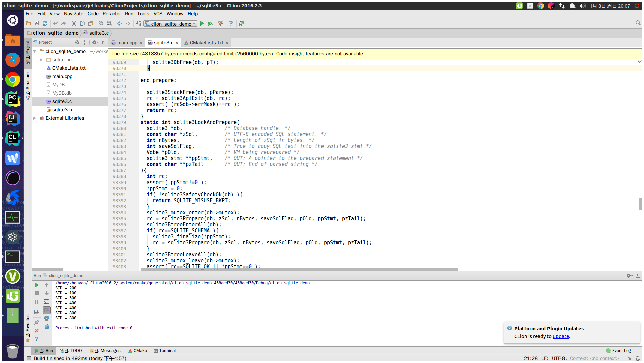Click the Terminal tab in bottom panel

click(x=167, y=351)
